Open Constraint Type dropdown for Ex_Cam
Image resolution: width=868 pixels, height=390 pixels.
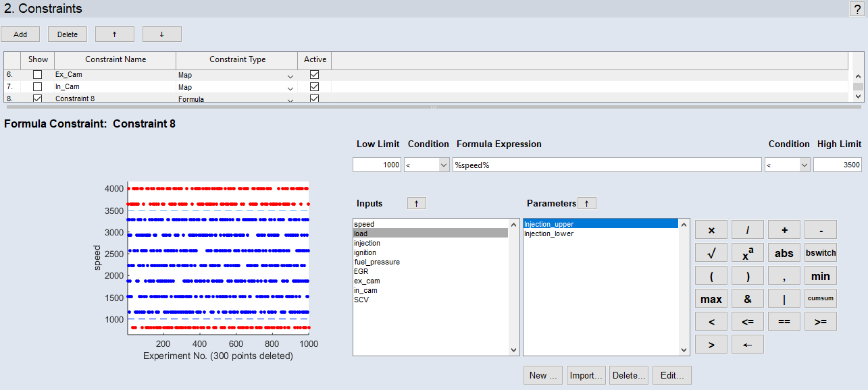tap(290, 76)
